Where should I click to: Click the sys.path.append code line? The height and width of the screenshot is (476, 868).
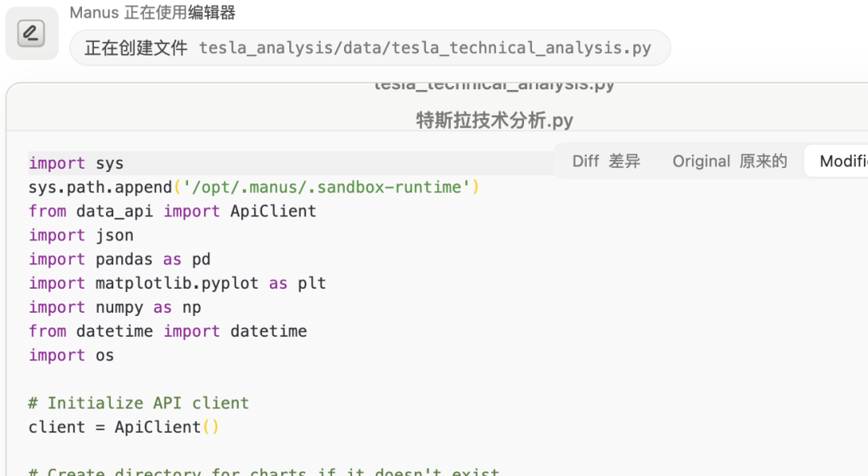pyautogui.click(x=253, y=187)
